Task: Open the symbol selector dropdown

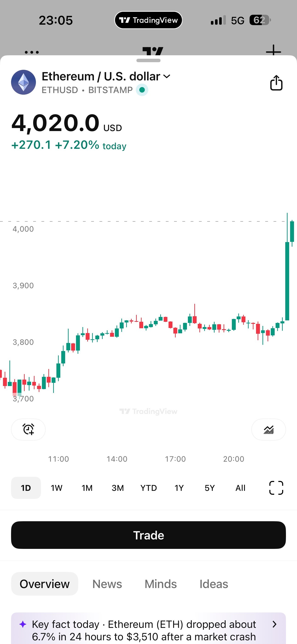Action: [x=167, y=76]
